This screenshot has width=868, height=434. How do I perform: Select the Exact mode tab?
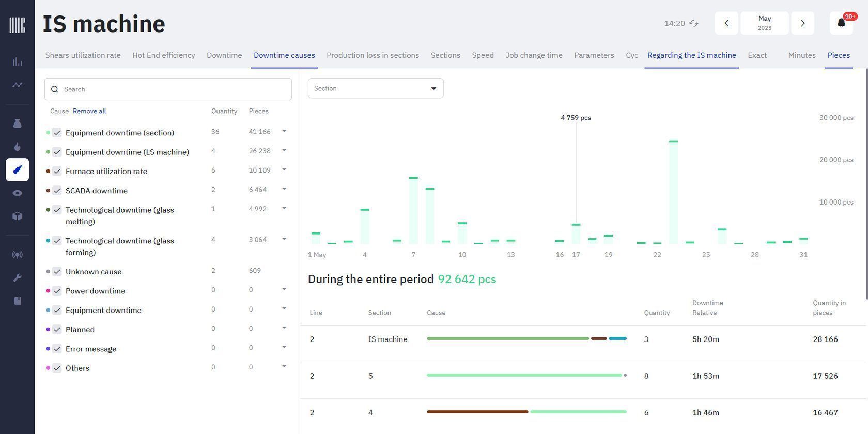(x=757, y=55)
